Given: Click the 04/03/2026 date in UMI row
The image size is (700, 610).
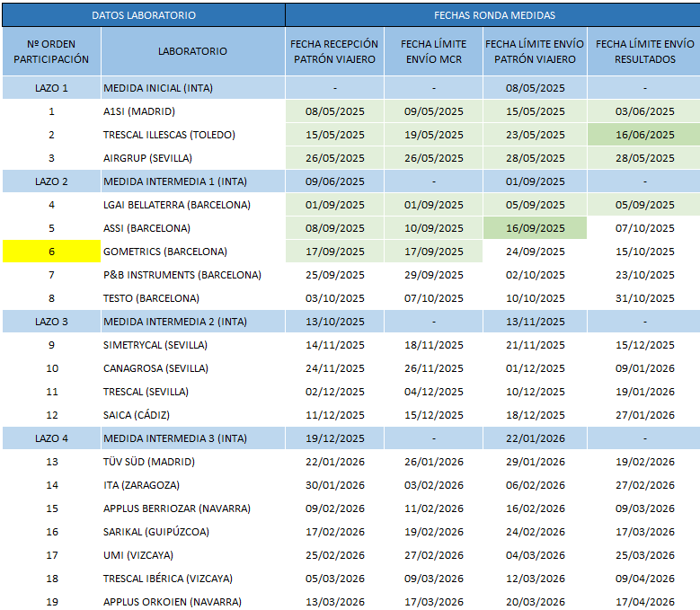Looking at the screenshot, I should pos(535,555).
